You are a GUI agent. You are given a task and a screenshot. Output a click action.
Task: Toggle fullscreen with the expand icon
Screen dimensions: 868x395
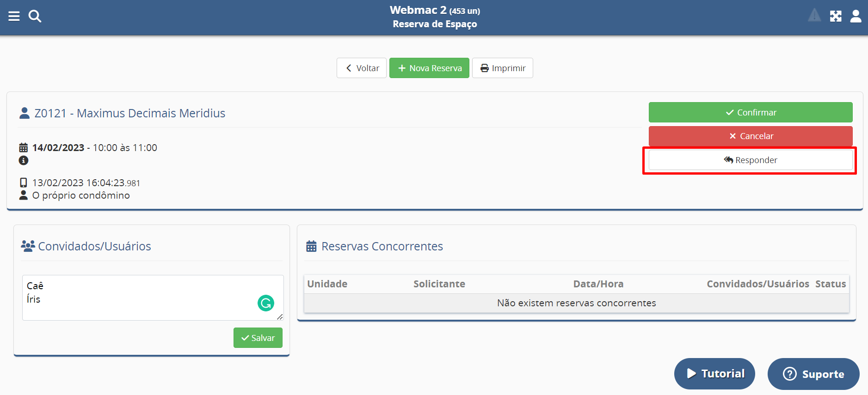pyautogui.click(x=835, y=16)
